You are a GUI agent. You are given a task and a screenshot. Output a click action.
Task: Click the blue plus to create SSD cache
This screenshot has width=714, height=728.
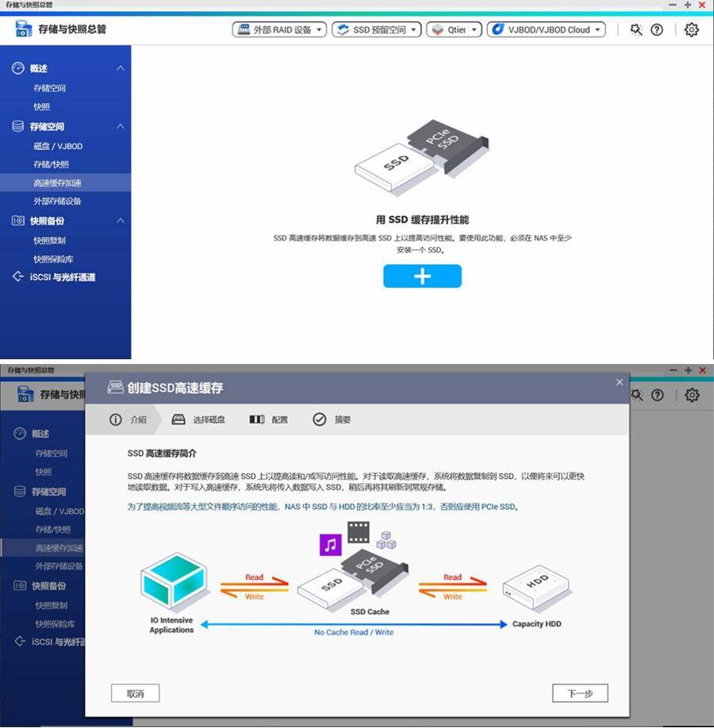(422, 277)
